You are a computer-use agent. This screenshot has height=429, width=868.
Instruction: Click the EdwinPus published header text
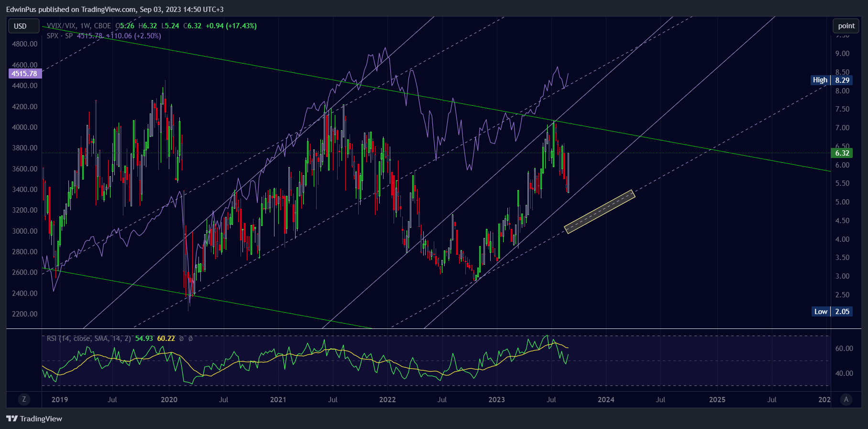pyautogui.click(x=115, y=9)
